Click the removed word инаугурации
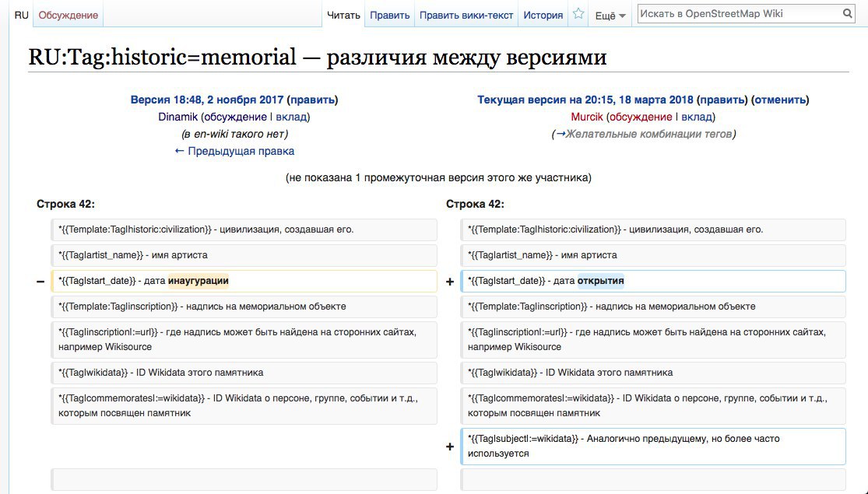The image size is (868, 494). tap(199, 281)
